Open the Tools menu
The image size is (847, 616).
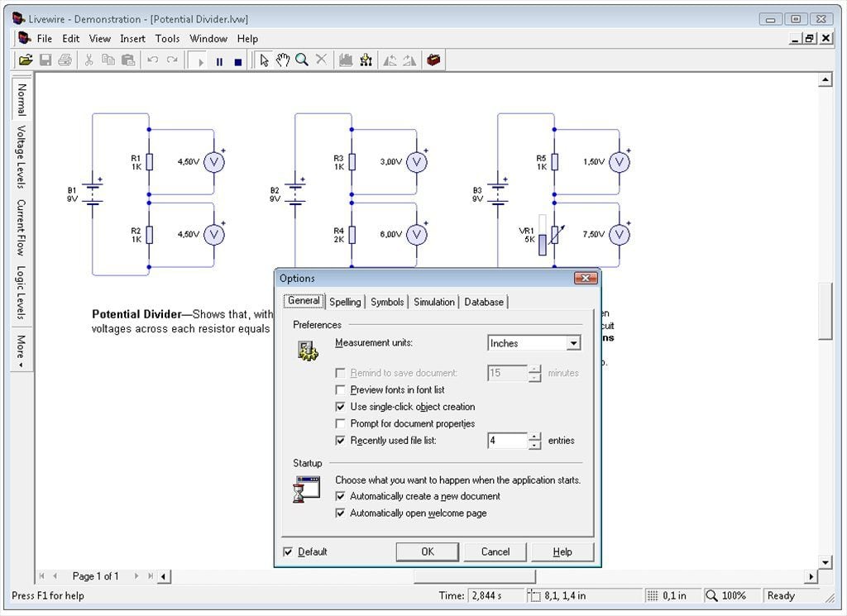tap(167, 38)
